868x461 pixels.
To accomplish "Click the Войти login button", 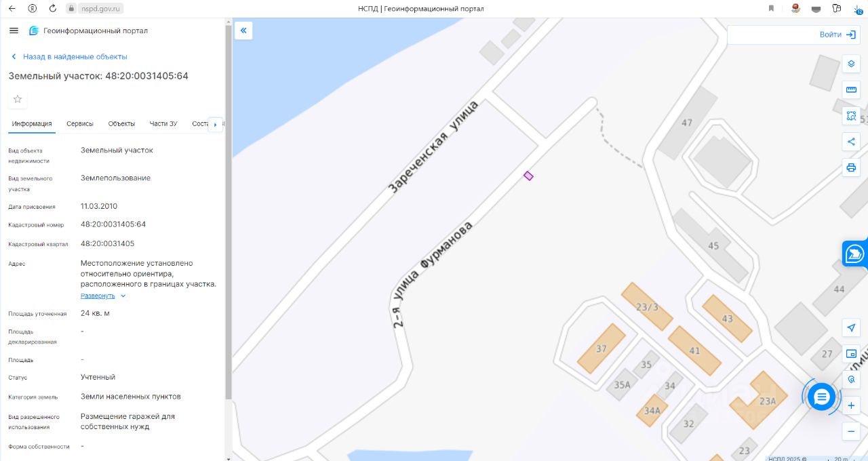I will tap(837, 35).
